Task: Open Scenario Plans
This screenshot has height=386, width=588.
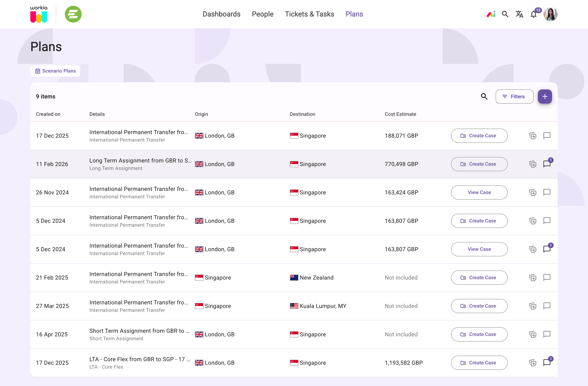Action: click(55, 71)
